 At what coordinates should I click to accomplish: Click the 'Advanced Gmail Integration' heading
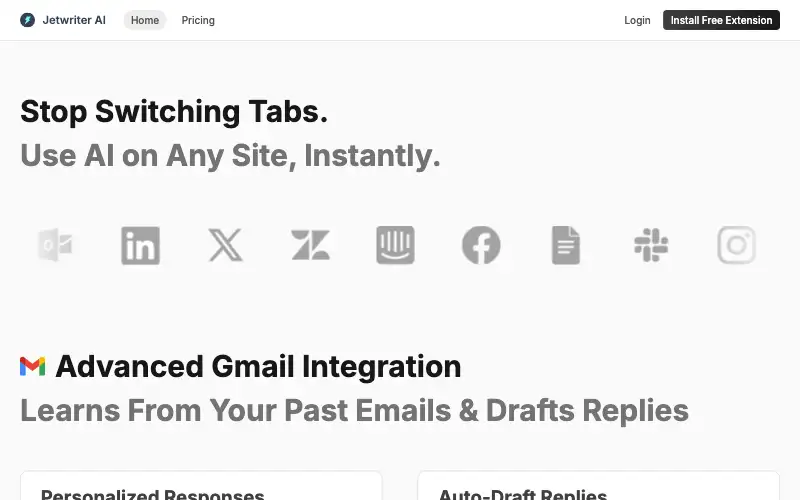point(258,366)
